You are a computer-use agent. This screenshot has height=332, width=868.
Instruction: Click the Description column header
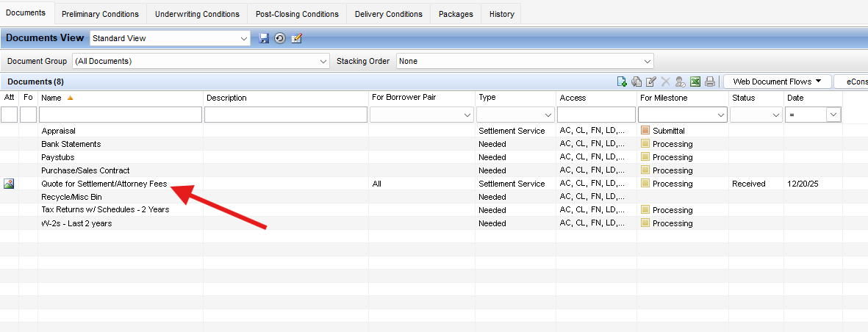pyautogui.click(x=286, y=98)
